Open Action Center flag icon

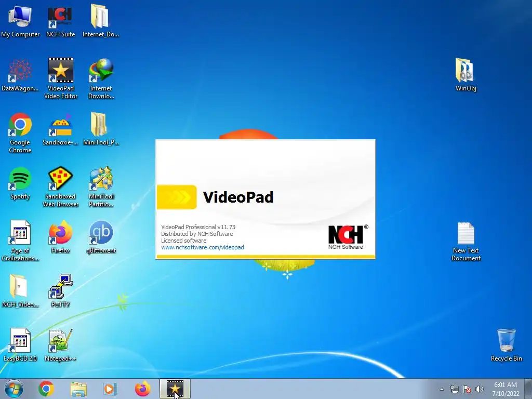coord(467,389)
